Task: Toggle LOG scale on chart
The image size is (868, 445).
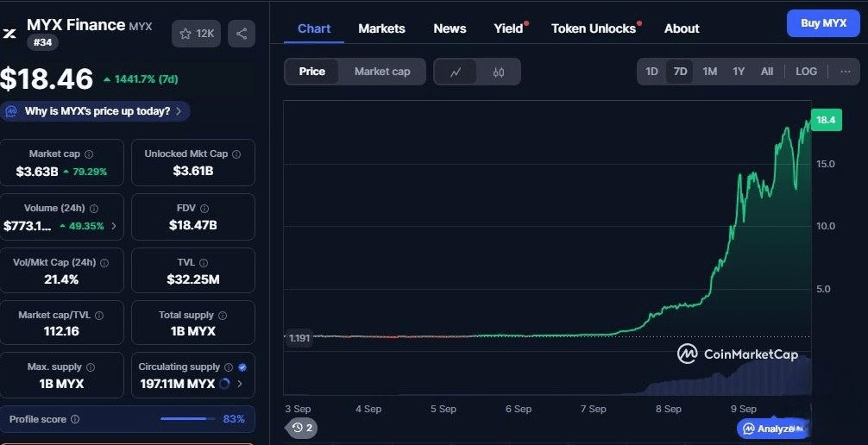Action: tap(806, 72)
